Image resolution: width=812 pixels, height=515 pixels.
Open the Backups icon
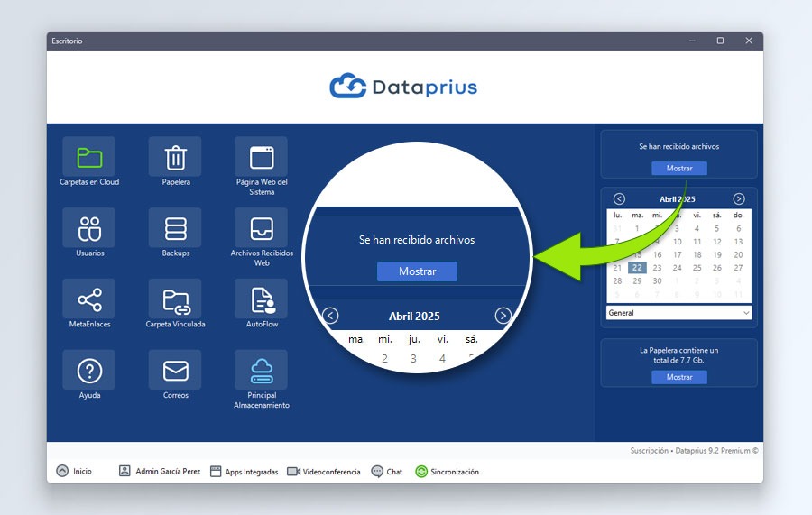click(x=175, y=228)
